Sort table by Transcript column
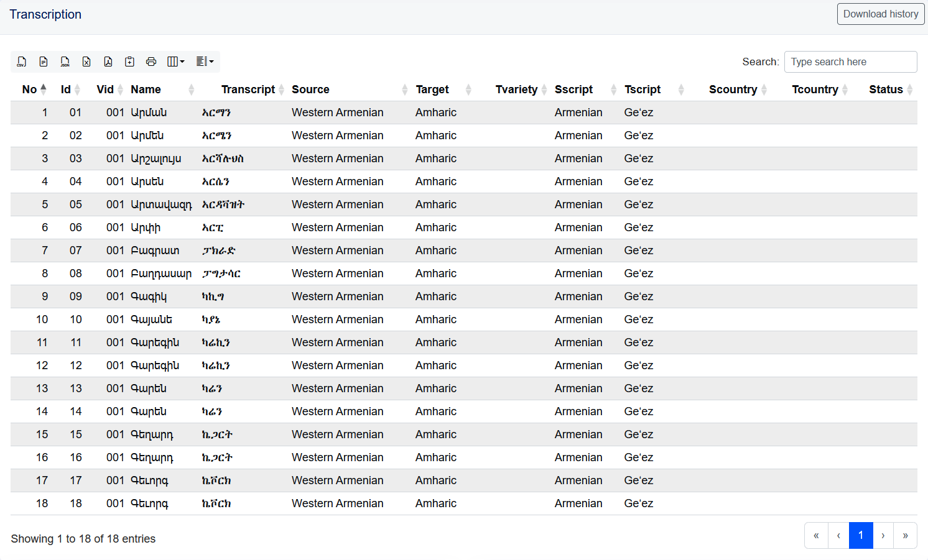 point(252,90)
